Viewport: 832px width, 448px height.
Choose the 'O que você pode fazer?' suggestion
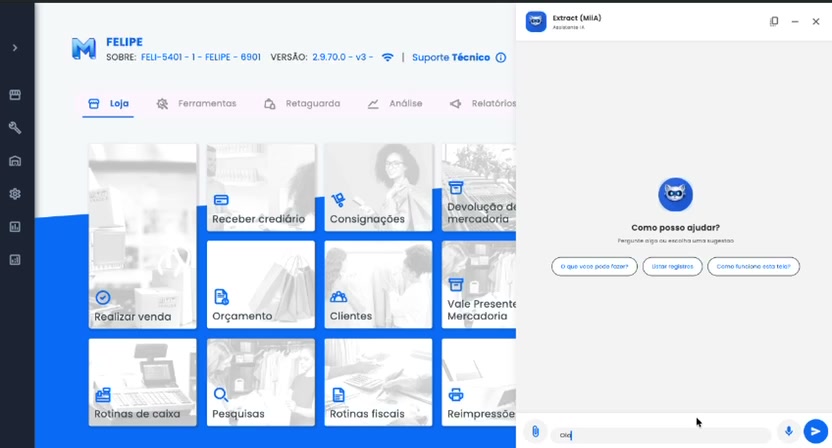594,266
